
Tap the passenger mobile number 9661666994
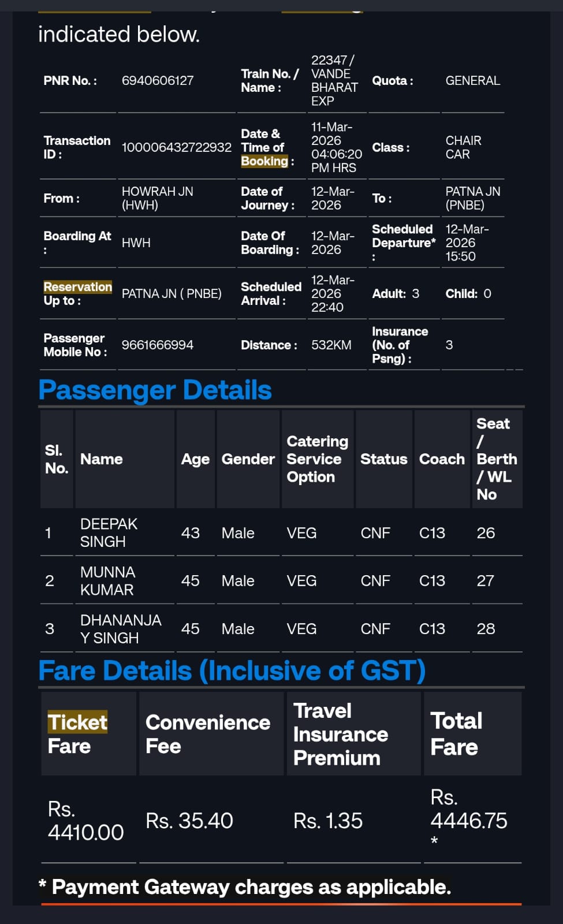[158, 345]
